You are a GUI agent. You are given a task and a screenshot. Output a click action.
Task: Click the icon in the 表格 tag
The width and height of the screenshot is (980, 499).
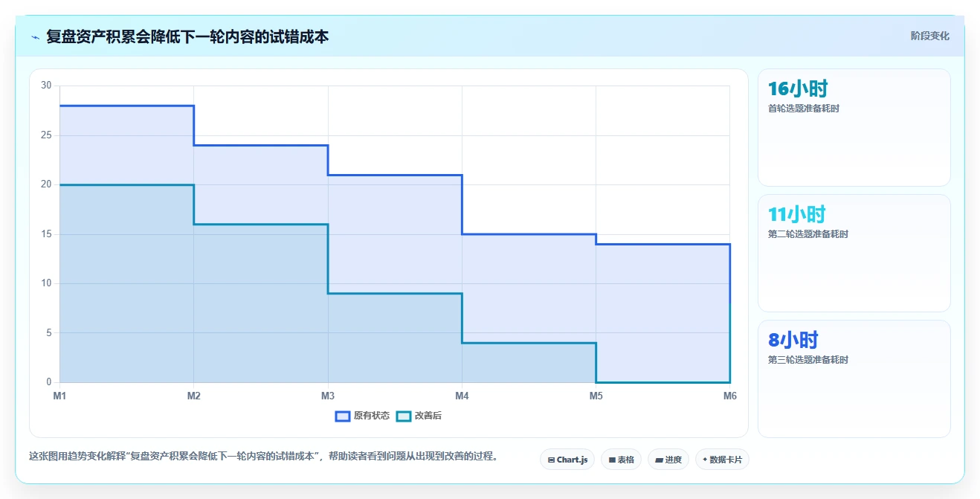point(612,460)
